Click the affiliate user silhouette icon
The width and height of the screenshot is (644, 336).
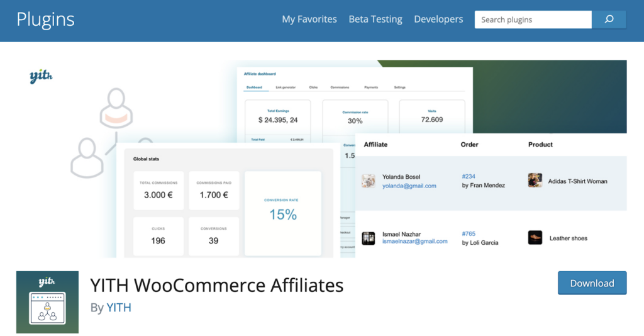[x=116, y=108]
